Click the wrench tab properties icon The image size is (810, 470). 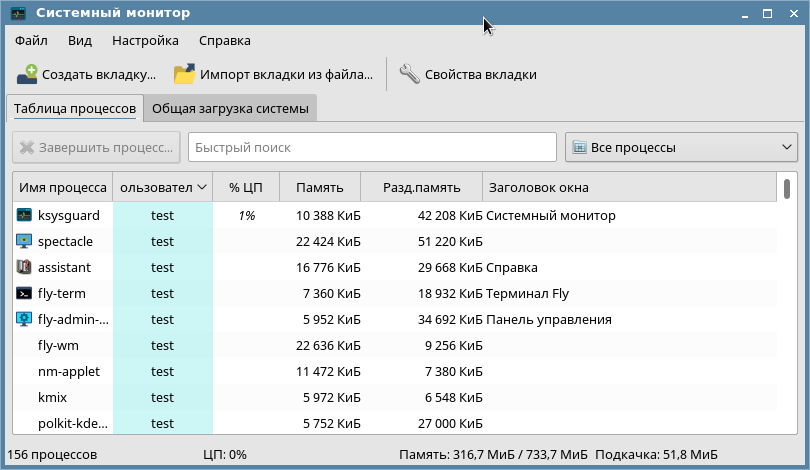(x=408, y=74)
